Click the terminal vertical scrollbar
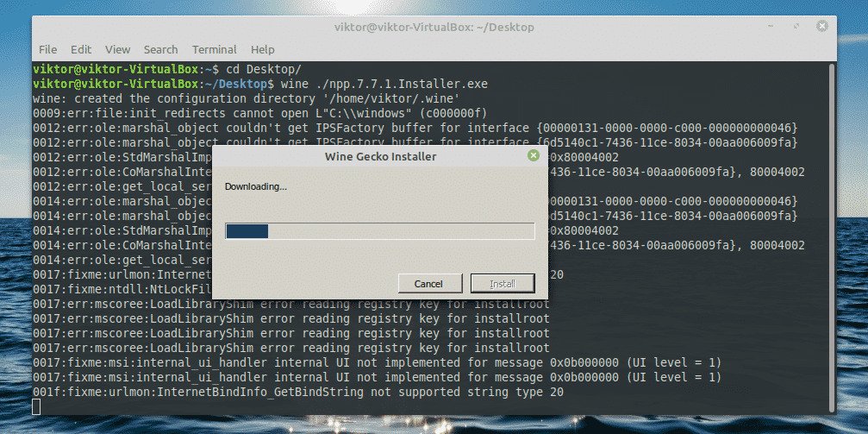The width and height of the screenshot is (868, 434). point(832,237)
